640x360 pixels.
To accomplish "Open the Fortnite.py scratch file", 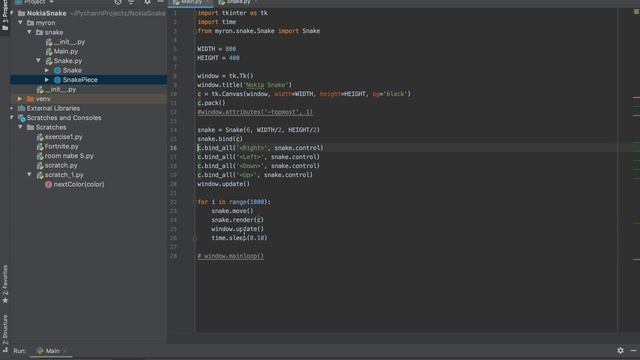I will 61,147.
